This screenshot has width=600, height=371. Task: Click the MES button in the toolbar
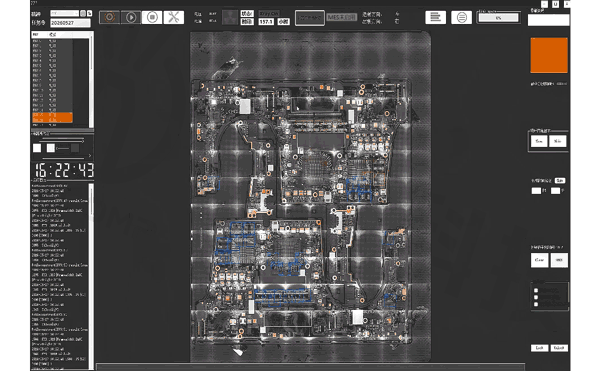[342, 17]
